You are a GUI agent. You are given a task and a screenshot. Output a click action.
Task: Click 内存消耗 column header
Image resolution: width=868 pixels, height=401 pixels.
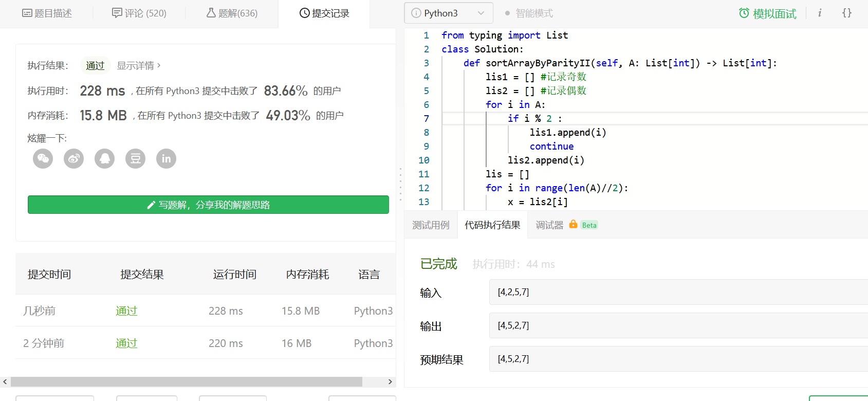click(x=307, y=274)
